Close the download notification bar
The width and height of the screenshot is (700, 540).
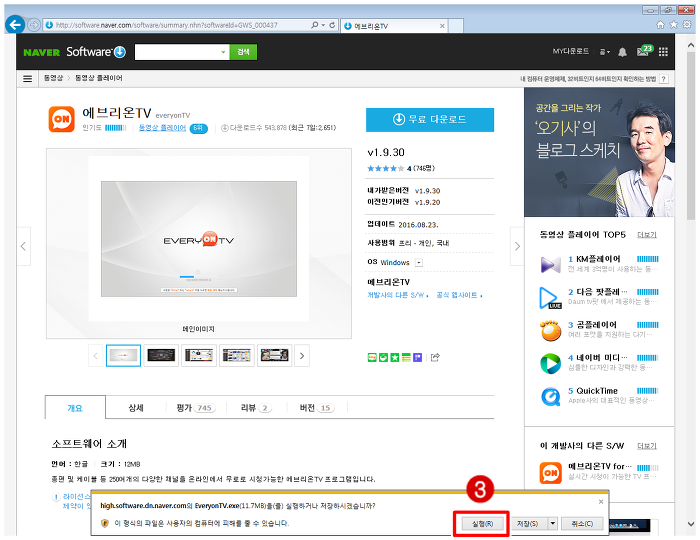tap(601, 502)
